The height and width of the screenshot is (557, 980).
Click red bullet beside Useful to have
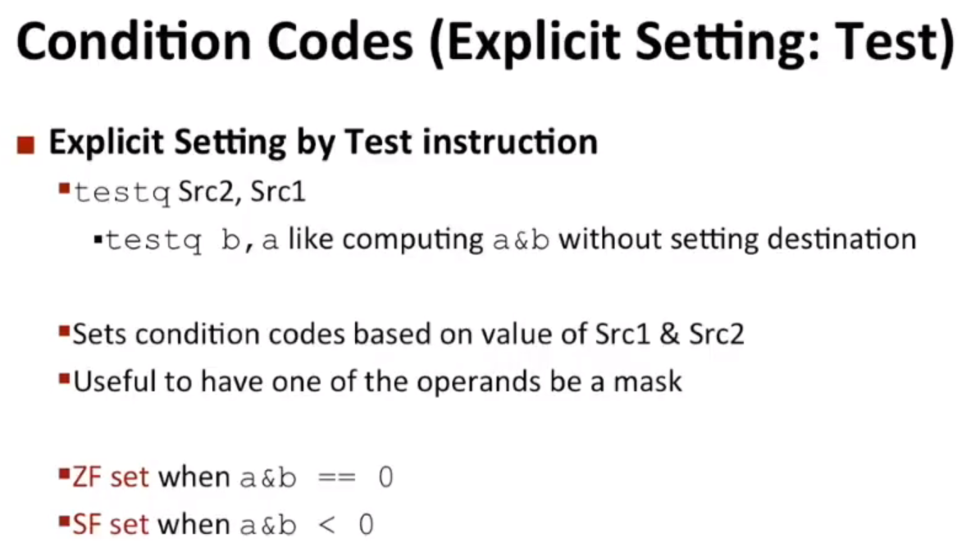[x=64, y=378]
